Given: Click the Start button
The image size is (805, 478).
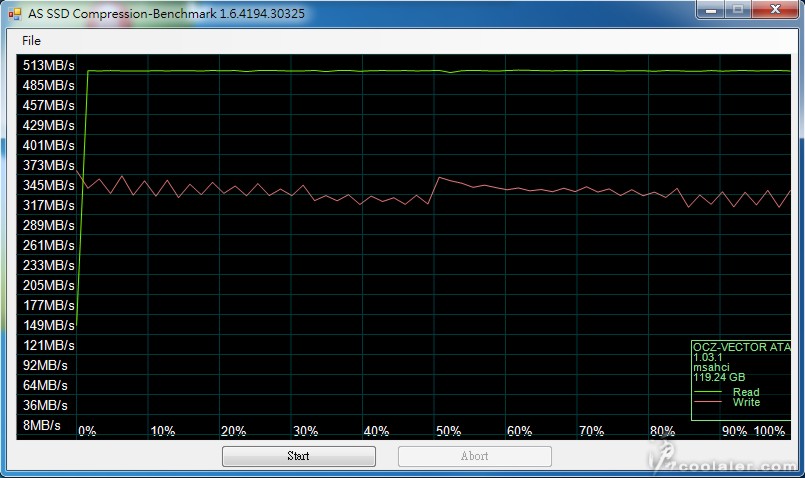Looking at the screenshot, I should click(299, 456).
